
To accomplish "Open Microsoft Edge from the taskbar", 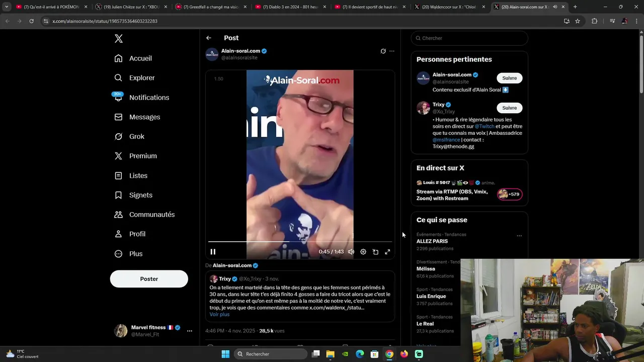I will [x=360, y=354].
